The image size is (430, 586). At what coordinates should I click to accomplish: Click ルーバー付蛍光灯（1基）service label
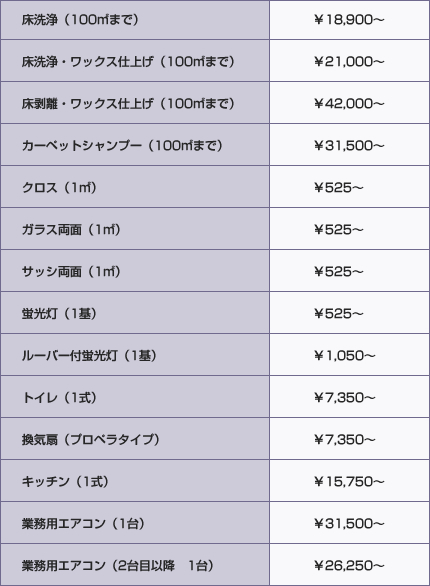tap(89, 355)
